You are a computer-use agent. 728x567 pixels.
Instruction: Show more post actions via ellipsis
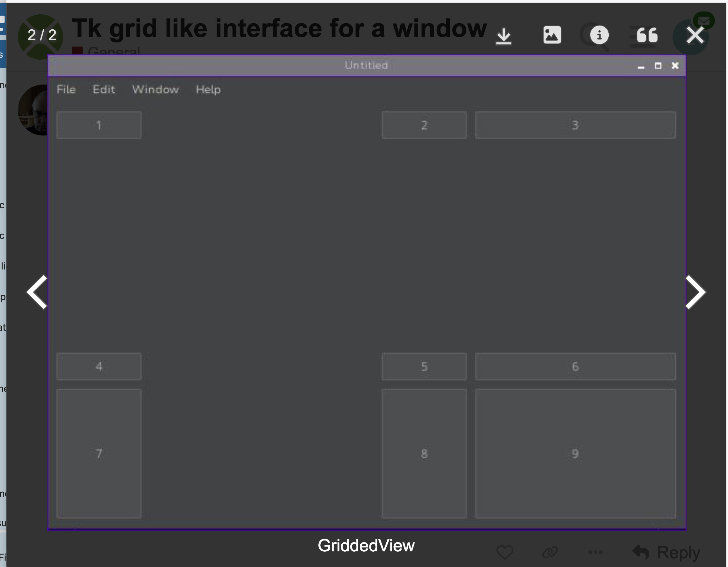click(595, 552)
